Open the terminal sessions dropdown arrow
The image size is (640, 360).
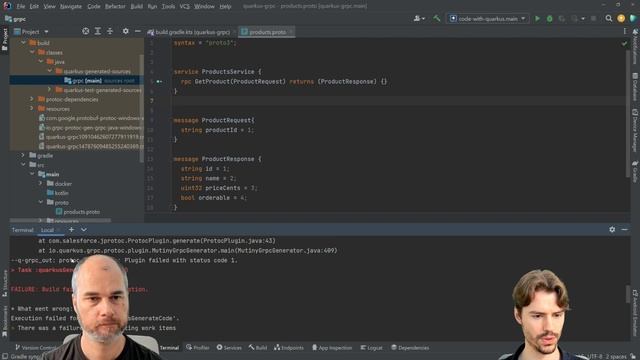point(84,230)
